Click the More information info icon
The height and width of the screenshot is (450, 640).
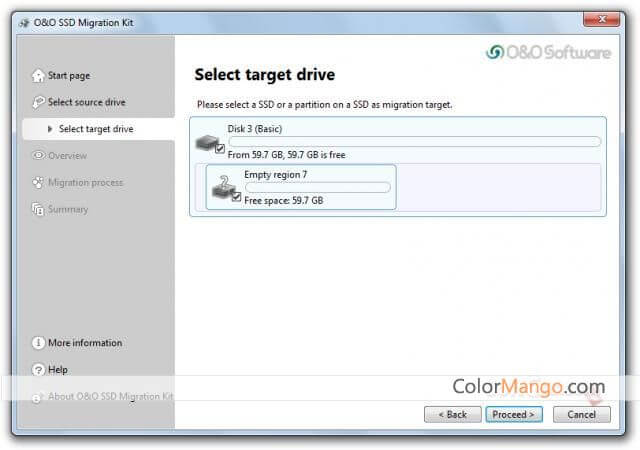coord(38,343)
